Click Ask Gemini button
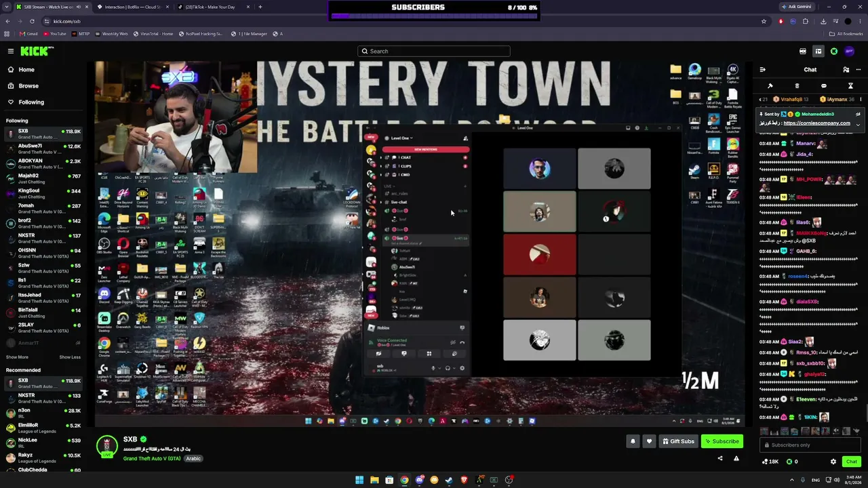Viewport: 868px width, 488px height. pos(796,7)
